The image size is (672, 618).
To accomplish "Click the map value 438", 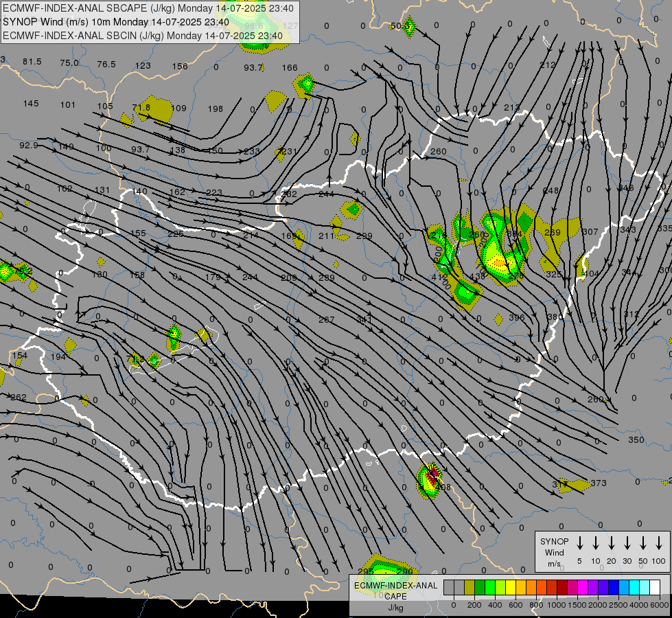I will coord(477,277).
